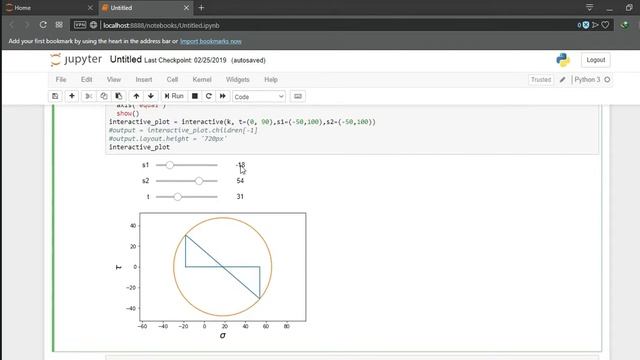This screenshot has width=640, height=360.
Task: Click the site info globe icon
Action: point(93,25)
